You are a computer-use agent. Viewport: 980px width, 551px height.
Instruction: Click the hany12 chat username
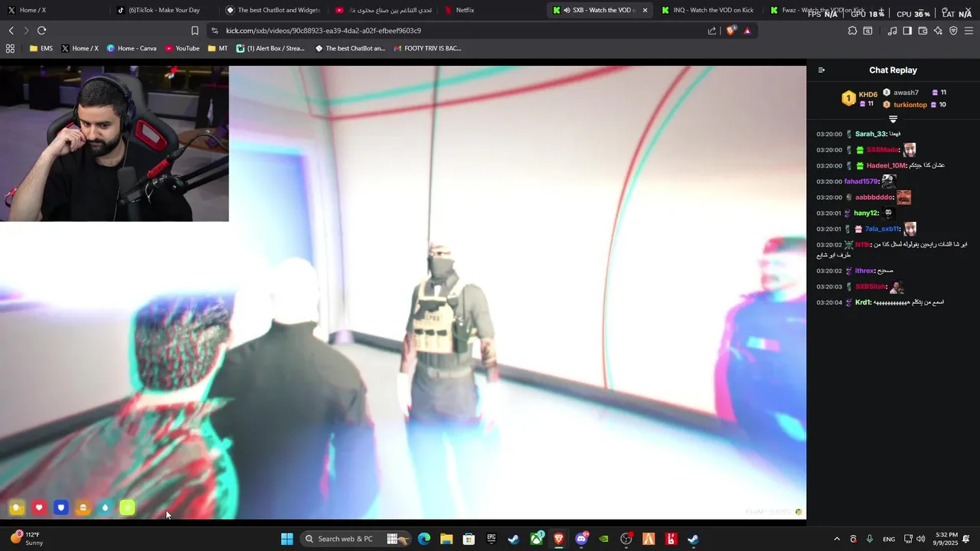pos(866,214)
